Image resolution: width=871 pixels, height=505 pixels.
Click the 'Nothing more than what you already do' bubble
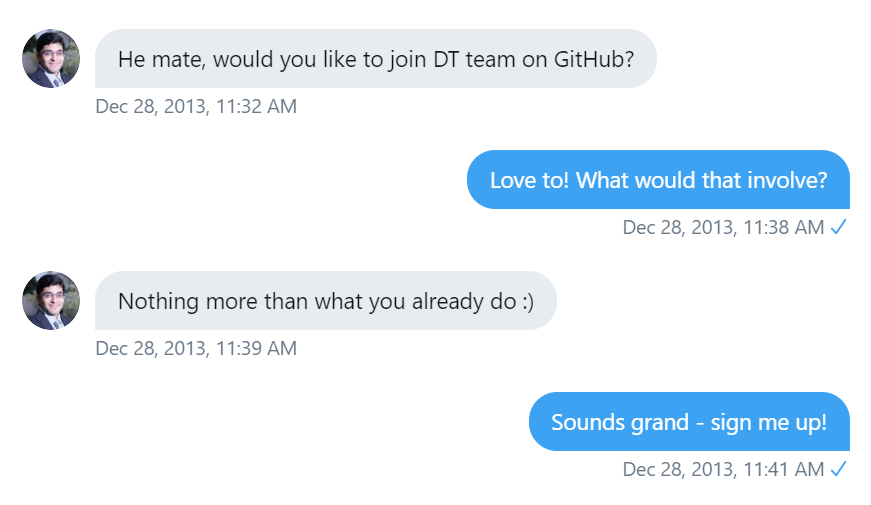coord(325,301)
